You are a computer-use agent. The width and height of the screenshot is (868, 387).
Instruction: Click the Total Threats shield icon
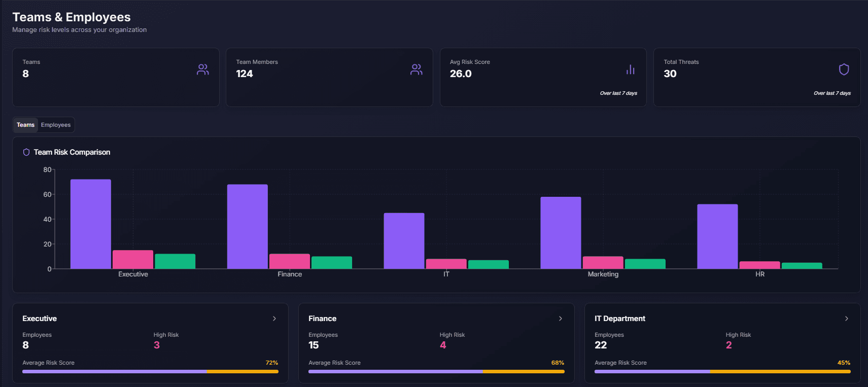844,69
